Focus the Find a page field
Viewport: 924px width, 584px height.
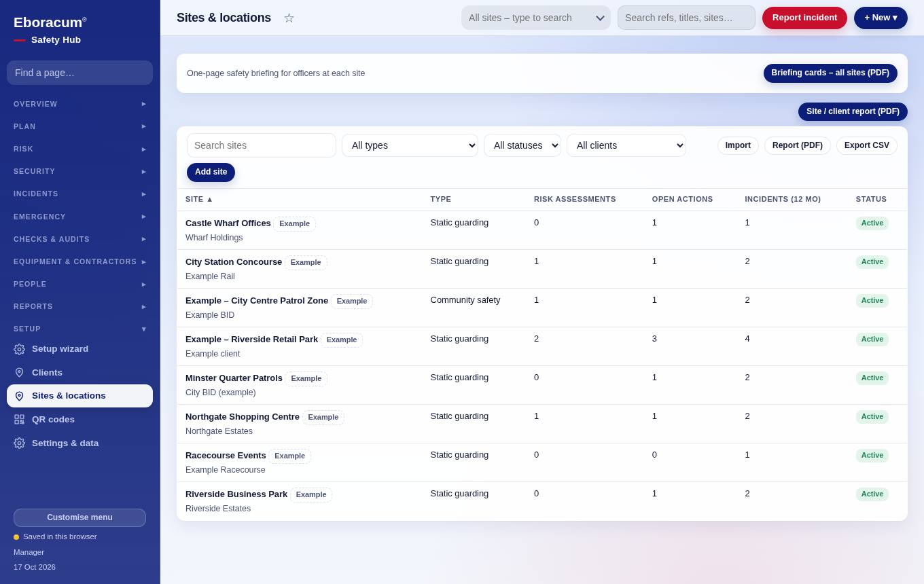(x=79, y=73)
